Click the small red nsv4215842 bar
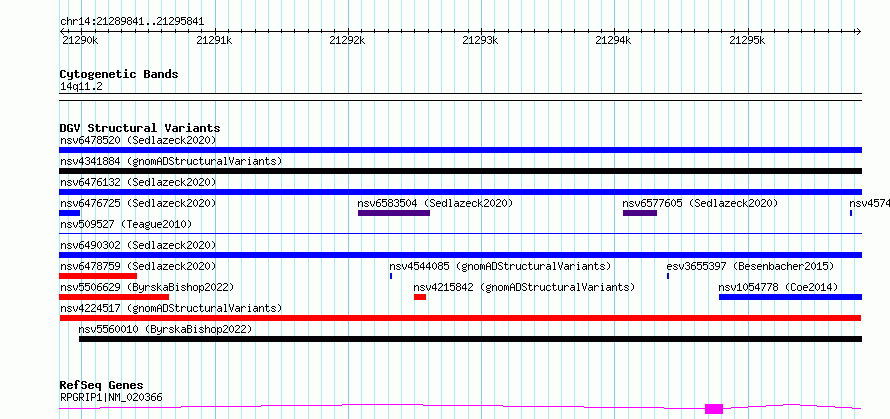The height and width of the screenshot is (419, 890). (420, 297)
